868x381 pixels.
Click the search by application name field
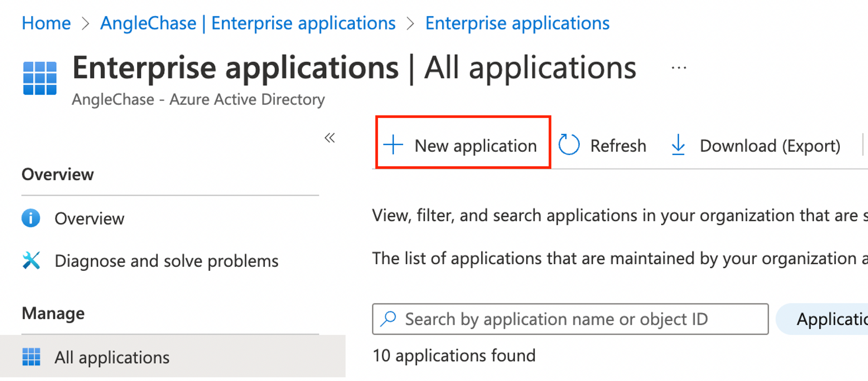570,319
